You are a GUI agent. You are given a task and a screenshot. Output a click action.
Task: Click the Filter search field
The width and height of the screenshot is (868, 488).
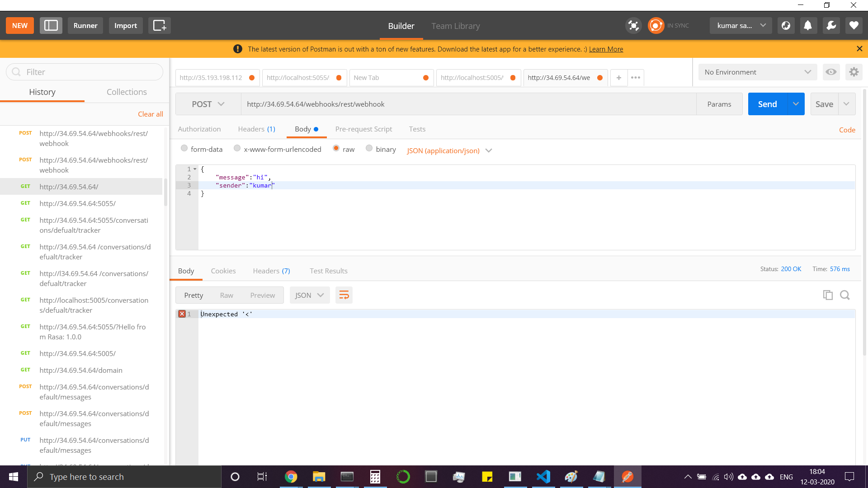point(85,72)
